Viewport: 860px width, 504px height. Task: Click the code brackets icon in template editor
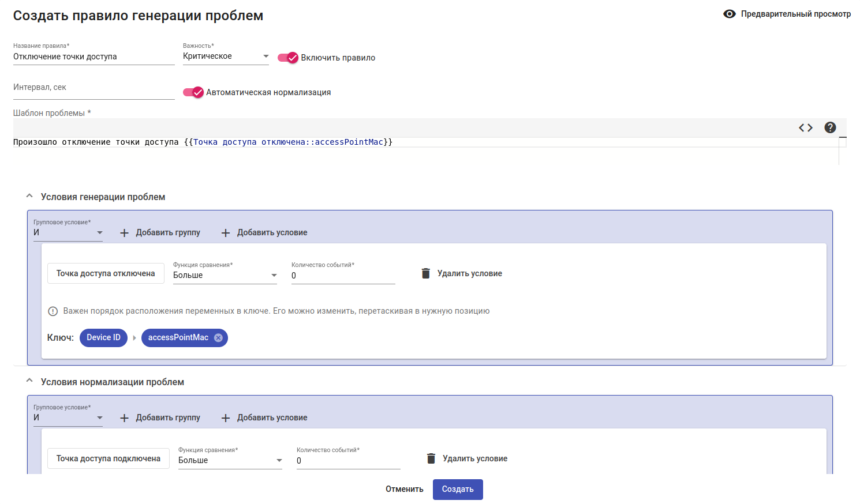806,128
